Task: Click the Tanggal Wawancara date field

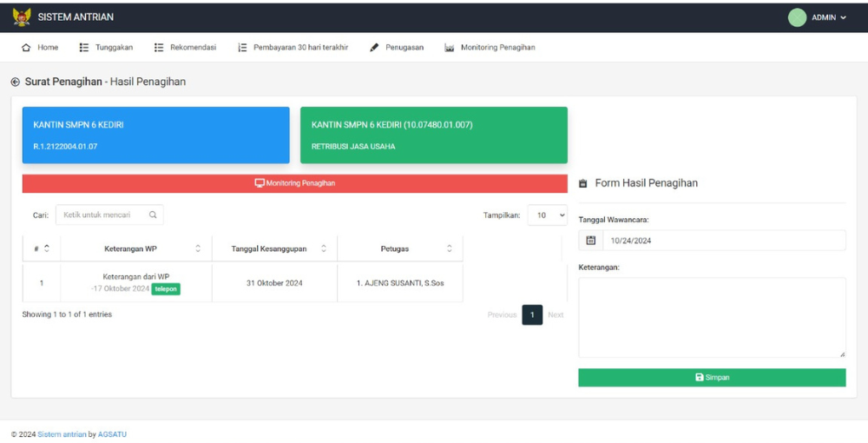Action: tap(724, 241)
